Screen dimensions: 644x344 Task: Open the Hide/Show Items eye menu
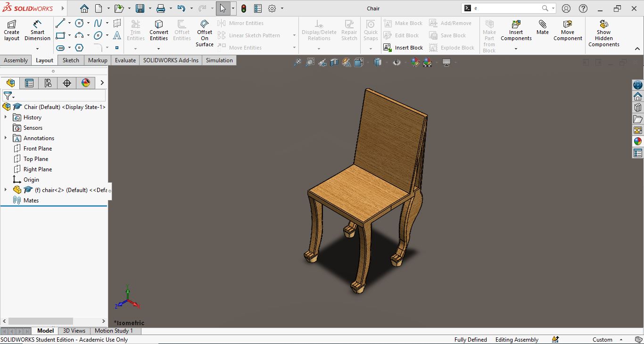click(x=397, y=62)
